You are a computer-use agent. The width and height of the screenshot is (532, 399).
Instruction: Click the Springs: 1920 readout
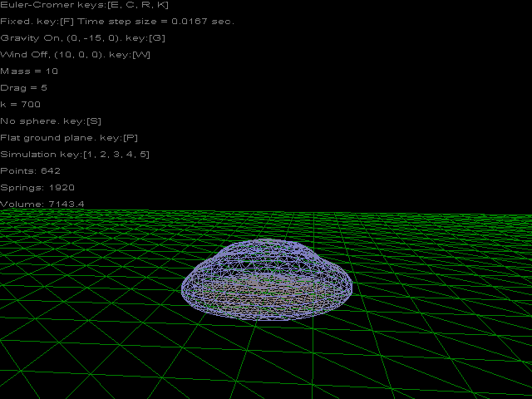tap(37, 188)
